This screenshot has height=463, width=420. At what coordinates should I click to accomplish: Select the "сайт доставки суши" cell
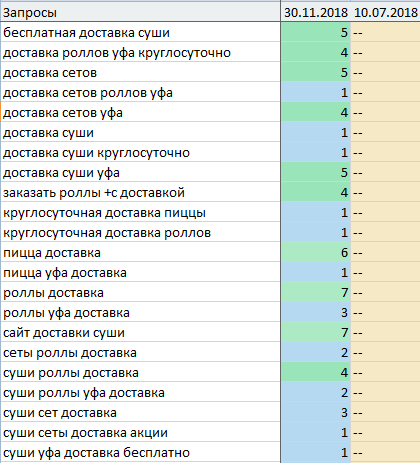tap(140, 332)
